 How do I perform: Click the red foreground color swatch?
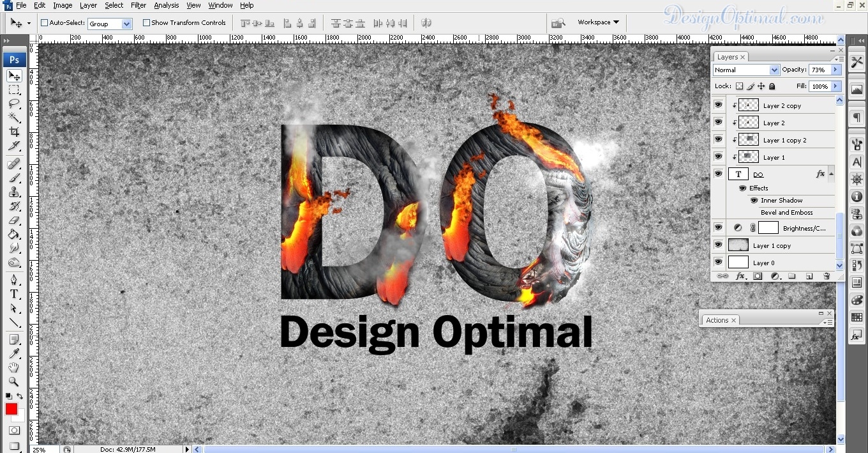pyautogui.click(x=11, y=409)
